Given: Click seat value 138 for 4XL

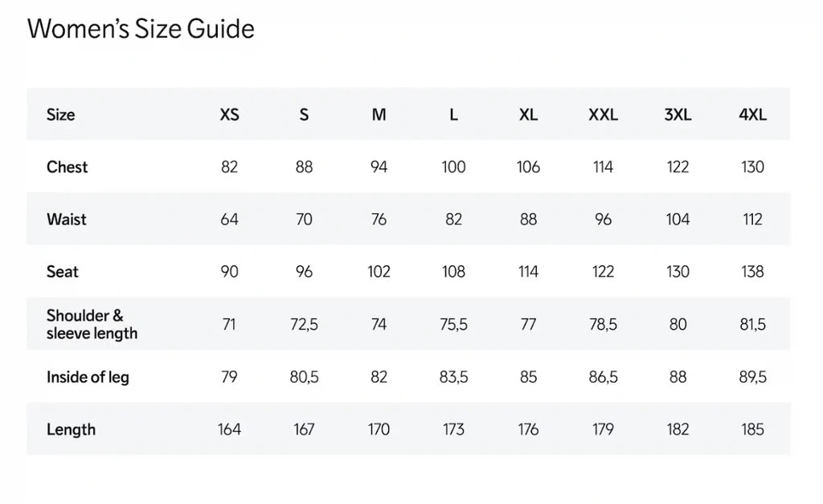Looking at the screenshot, I should [x=752, y=272].
